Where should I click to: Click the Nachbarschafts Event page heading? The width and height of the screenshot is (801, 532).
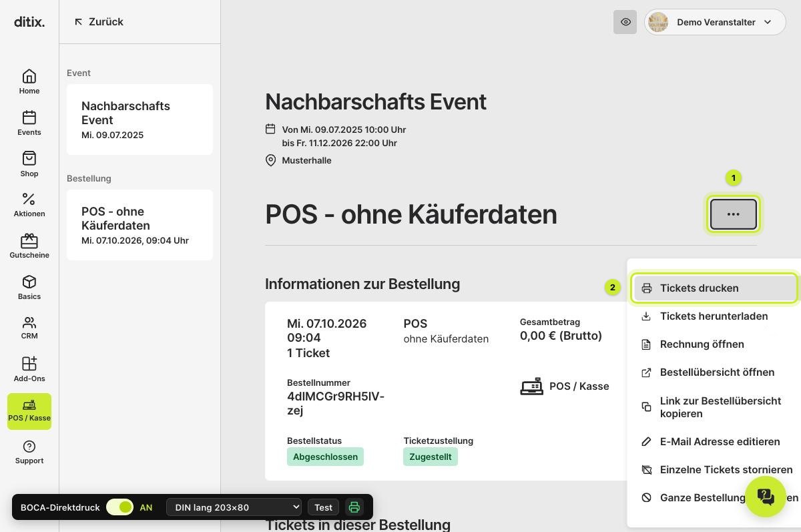[376, 102]
